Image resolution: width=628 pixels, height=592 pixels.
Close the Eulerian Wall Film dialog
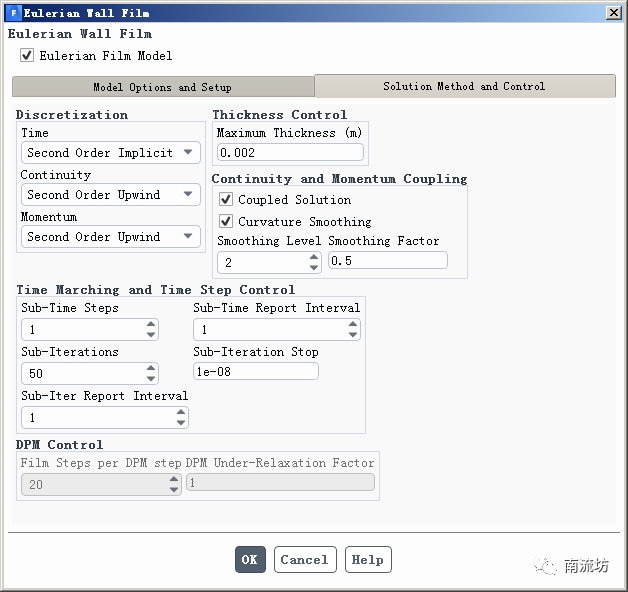point(614,13)
